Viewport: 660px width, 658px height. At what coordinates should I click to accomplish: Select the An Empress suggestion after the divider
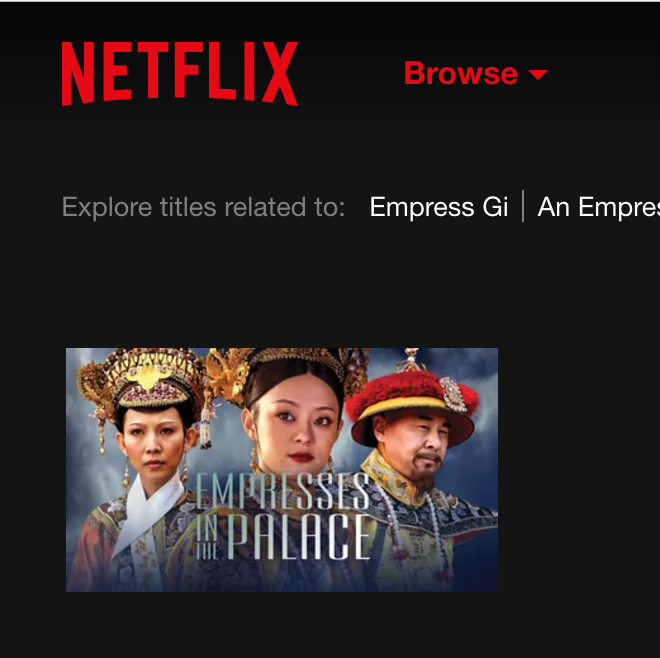599,207
